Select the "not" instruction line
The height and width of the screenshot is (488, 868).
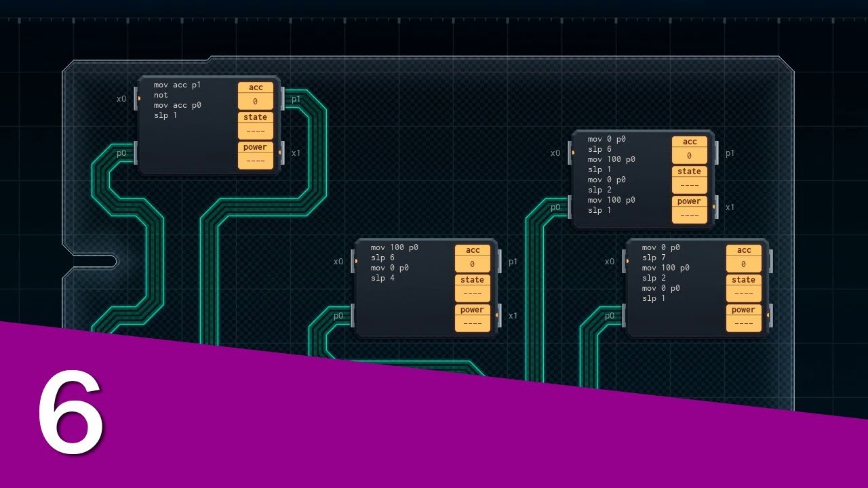[161, 95]
